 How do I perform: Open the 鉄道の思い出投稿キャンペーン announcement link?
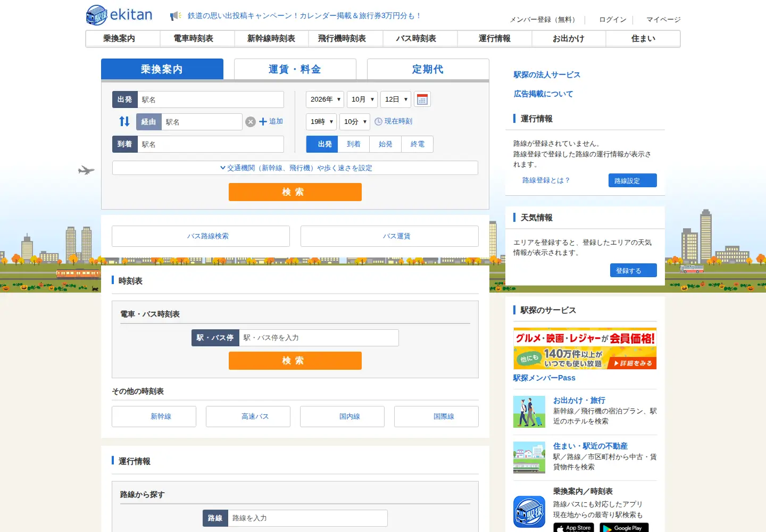[304, 16]
